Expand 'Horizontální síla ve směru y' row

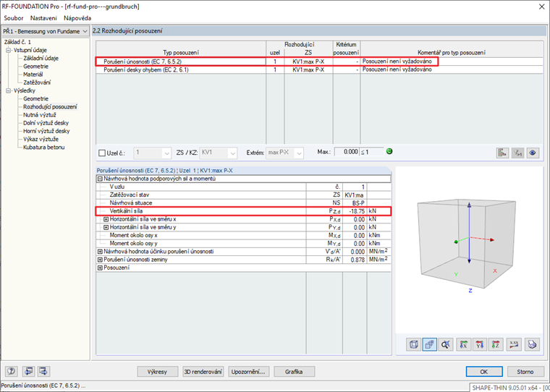(106, 227)
